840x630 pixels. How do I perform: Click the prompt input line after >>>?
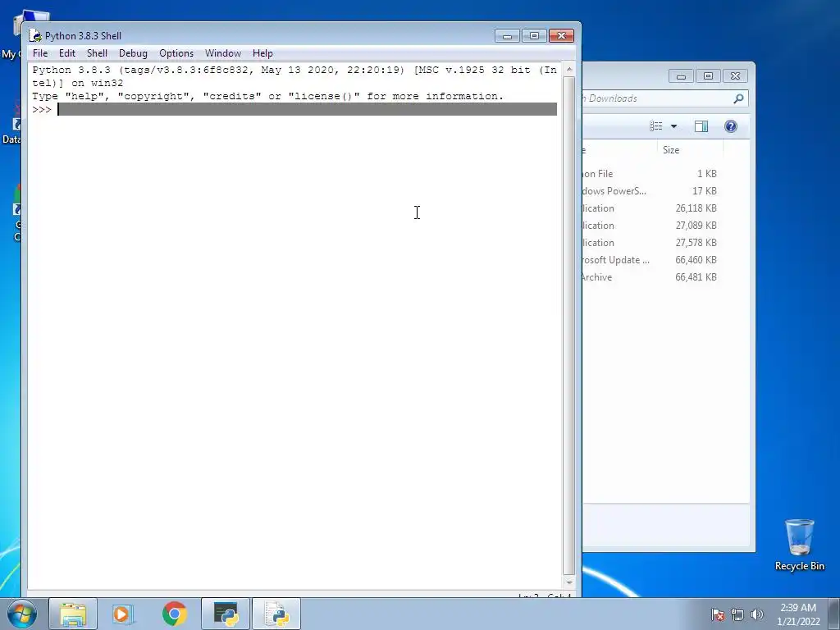pyautogui.click(x=307, y=109)
